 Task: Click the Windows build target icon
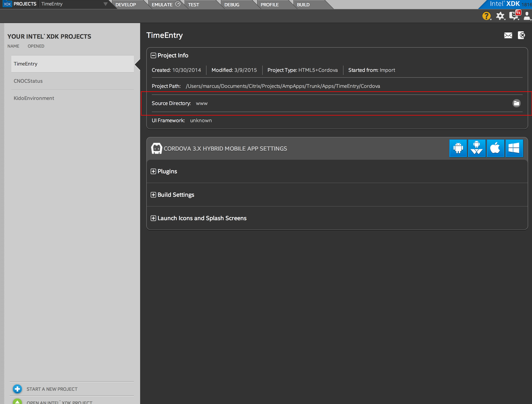(x=514, y=148)
